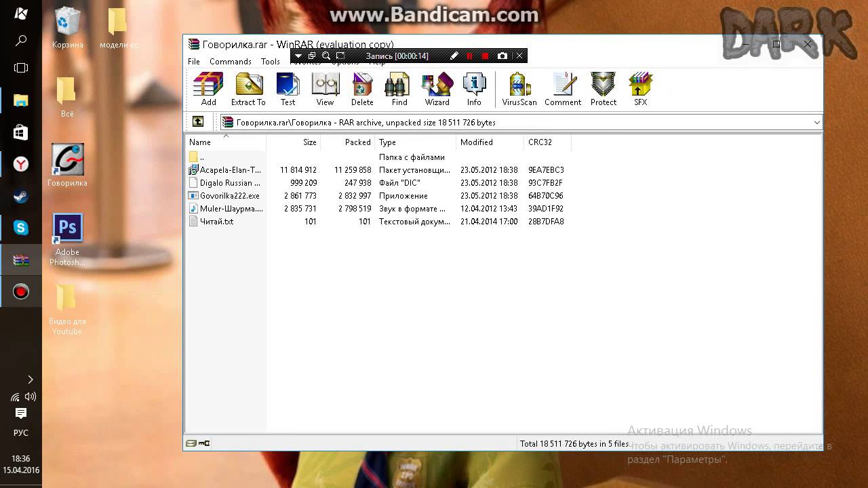This screenshot has width=868, height=488.
Task: Open Yandex browser from the taskbar
Action: tap(21, 164)
